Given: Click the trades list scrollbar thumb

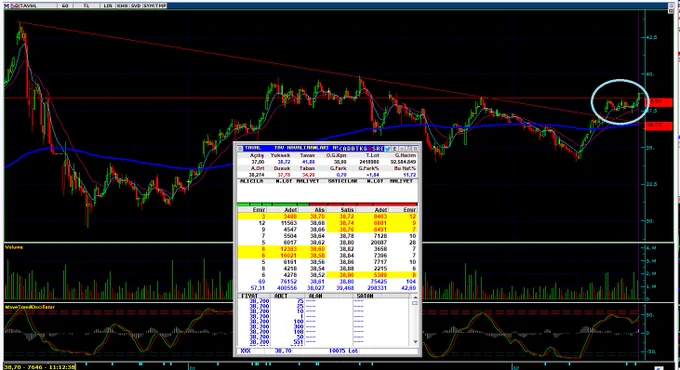Looking at the screenshot, I should [415, 303].
